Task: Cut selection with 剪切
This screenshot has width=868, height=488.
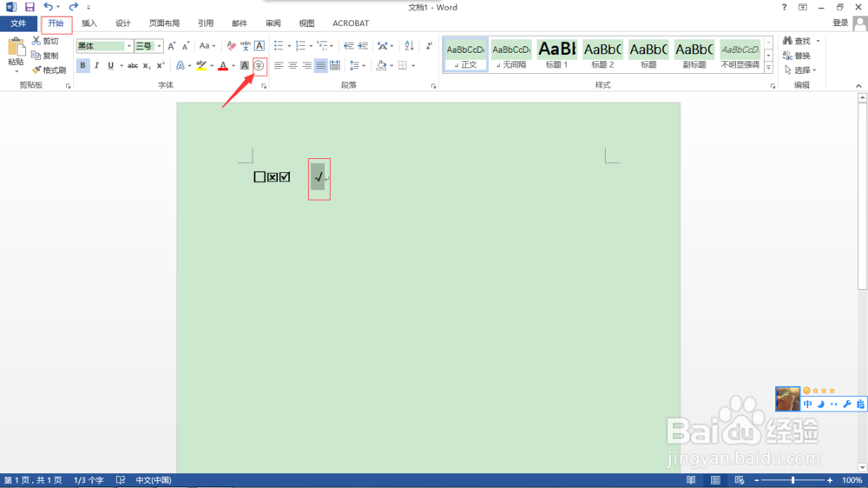Action: (45, 41)
